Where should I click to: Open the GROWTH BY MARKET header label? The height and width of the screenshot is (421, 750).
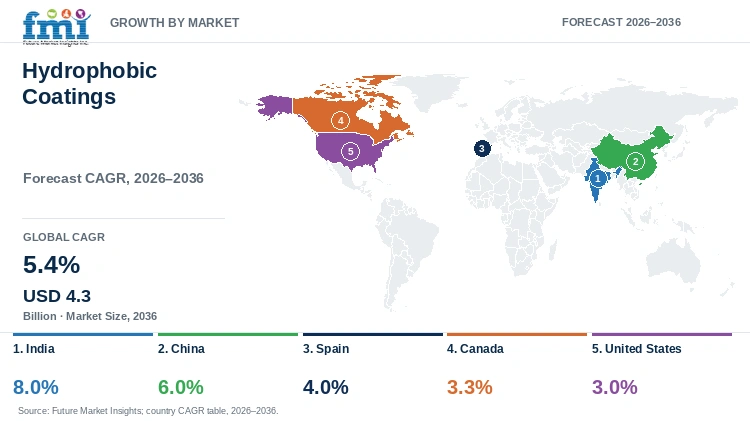tap(175, 22)
